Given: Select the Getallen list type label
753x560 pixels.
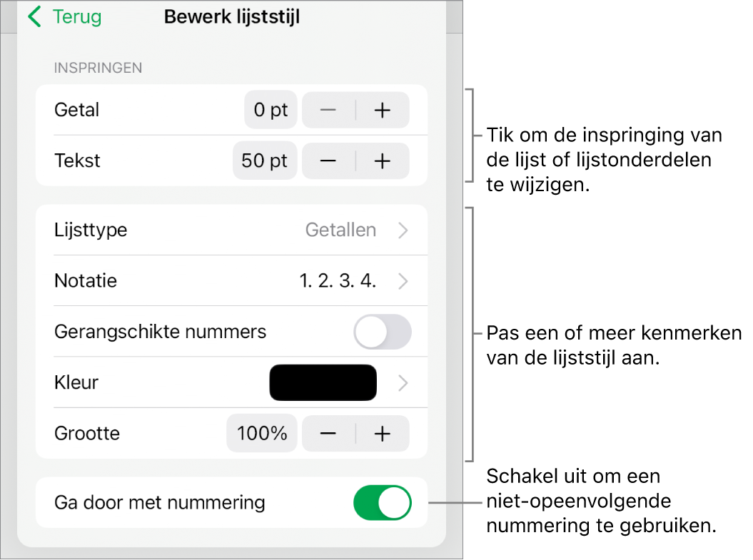Looking at the screenshot, I should (x=340, y=230).
